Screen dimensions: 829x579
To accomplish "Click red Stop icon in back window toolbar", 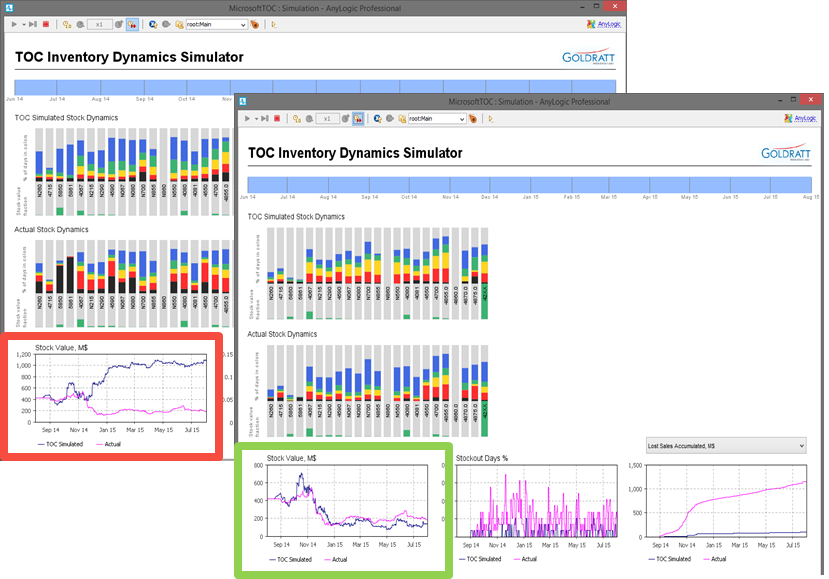I will 46,24.
